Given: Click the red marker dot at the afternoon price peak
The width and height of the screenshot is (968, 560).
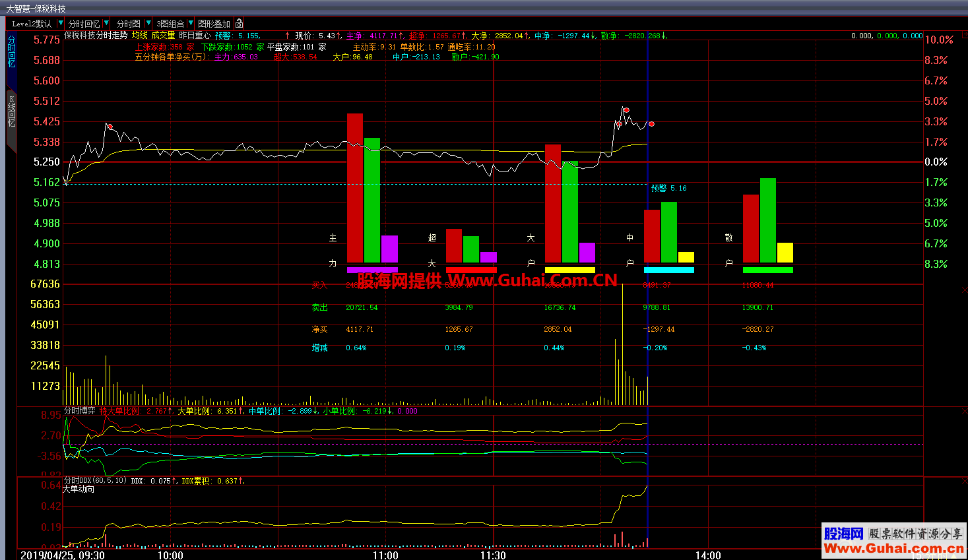Looking at the screenshot, I should point(626,110).
